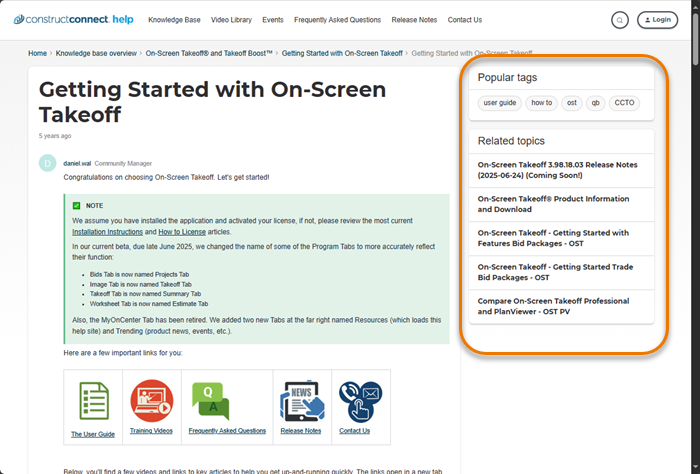
Task: Go to Home breadcrumb
Action: point(38,54)
